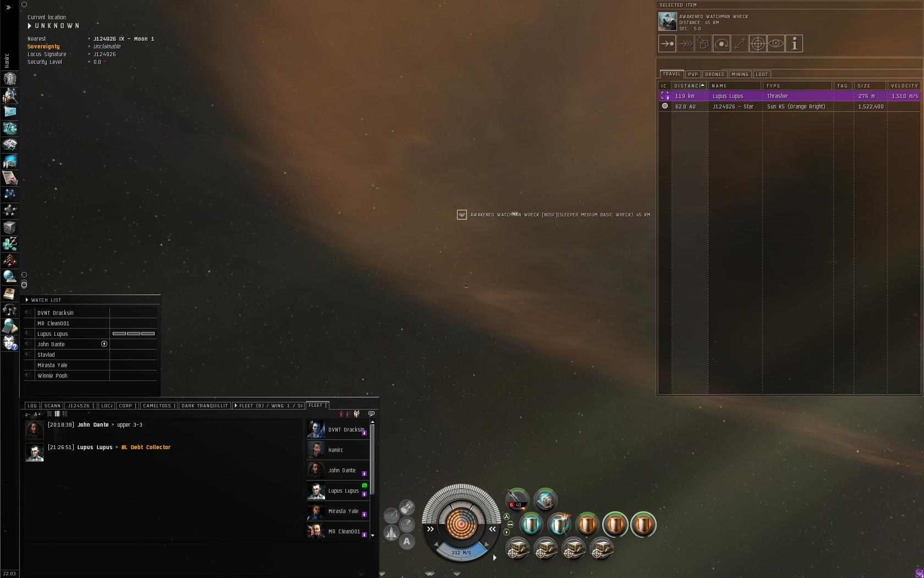
Task: Switch to the Mining overview tab
Action: (x=740, y=74)
